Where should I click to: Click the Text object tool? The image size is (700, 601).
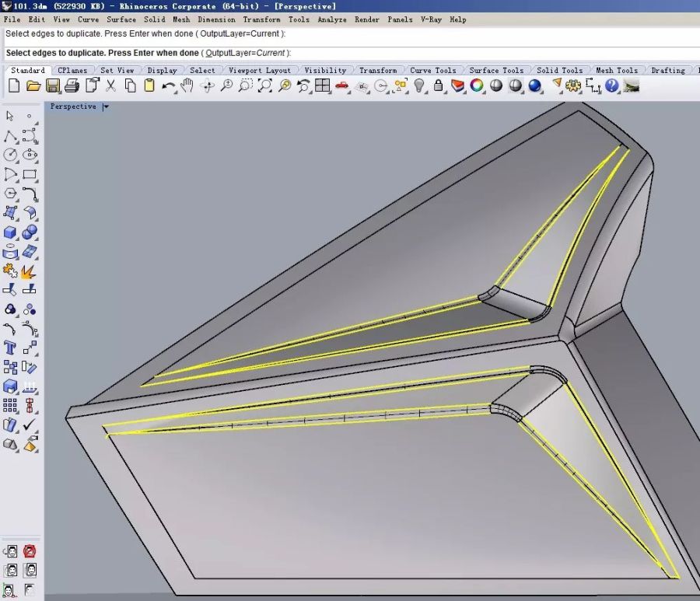pyautogui.click(x=10, y=348)
